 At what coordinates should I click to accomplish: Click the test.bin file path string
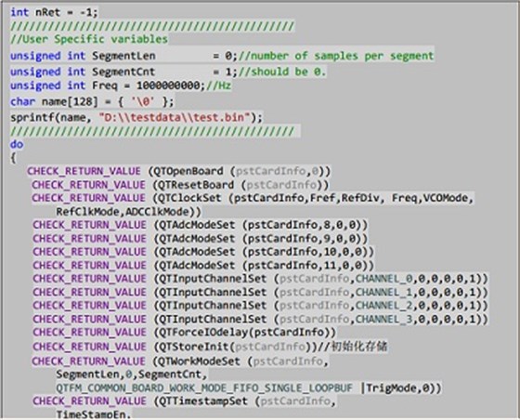tap(175, 117)
